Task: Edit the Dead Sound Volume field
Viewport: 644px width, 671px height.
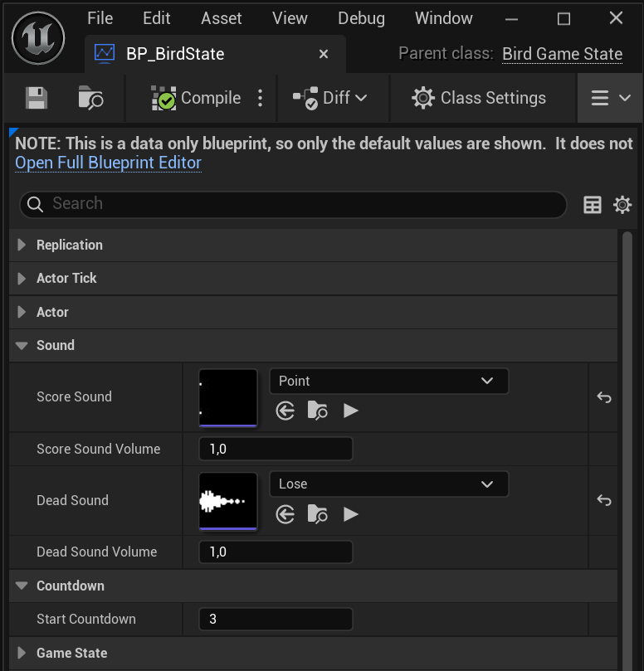Action: (x=276, y=552)
